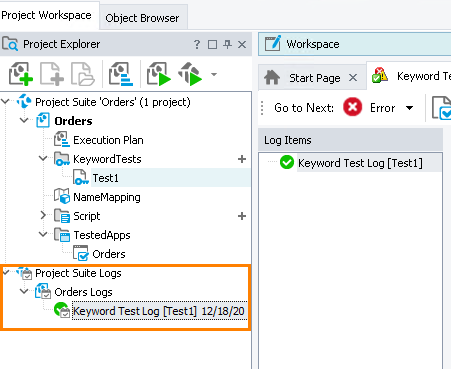
Task: Select Keyword Test Log [Test1] in Log Items
Action: tap(360, 163)
